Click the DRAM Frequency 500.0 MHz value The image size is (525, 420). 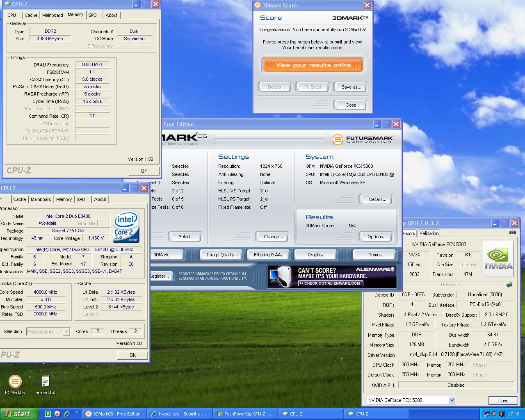coord(92,64)
